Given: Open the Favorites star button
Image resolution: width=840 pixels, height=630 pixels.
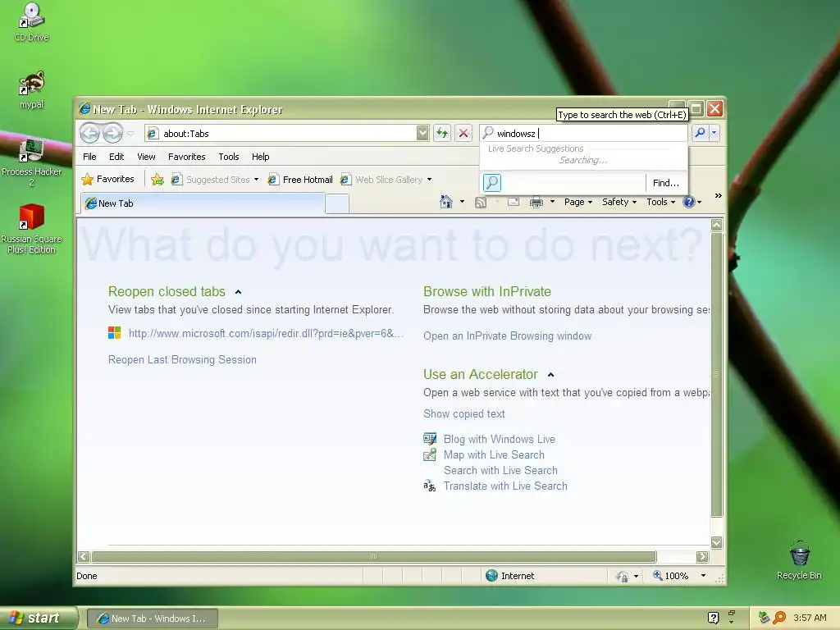Looking at the screenshot, I should coord(107,179).
